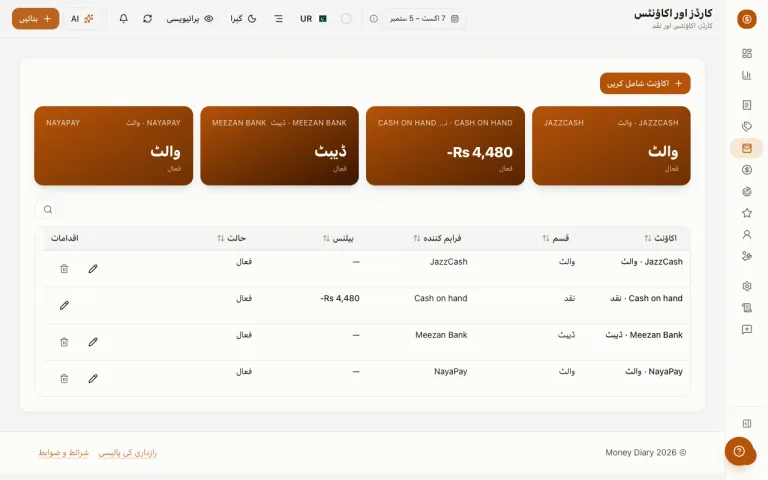The image size is (768, 480).
Task: Open the settings gear icon in sidebar
Action: click(x=746, y=286)
